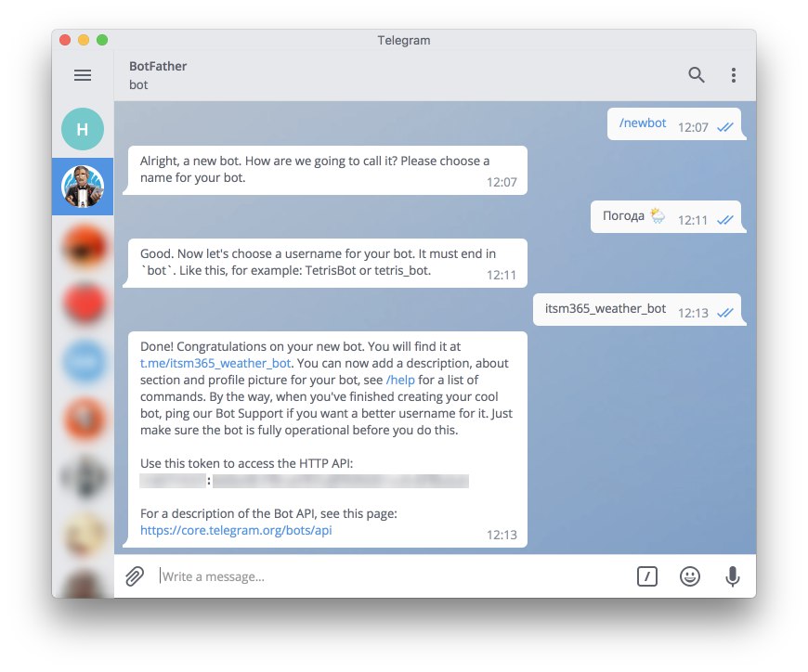
Task: Click the BotFather chat title header
Action: 158,67
